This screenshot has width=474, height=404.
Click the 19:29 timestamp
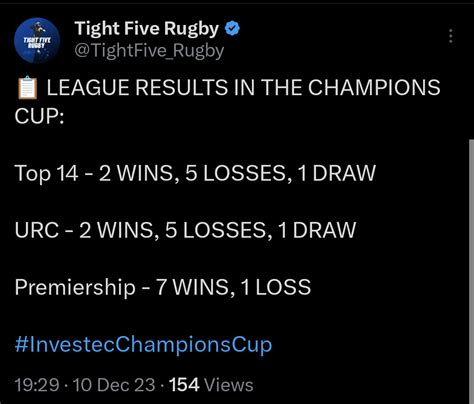tap(37, 385)
